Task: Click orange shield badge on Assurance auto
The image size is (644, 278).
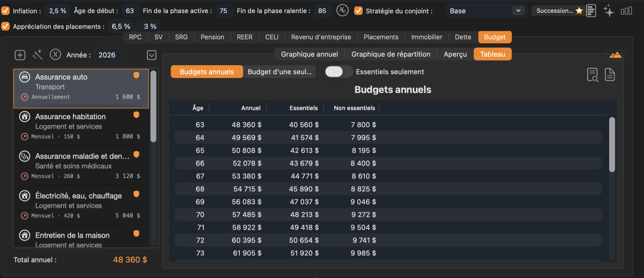Action: [136, 75]
